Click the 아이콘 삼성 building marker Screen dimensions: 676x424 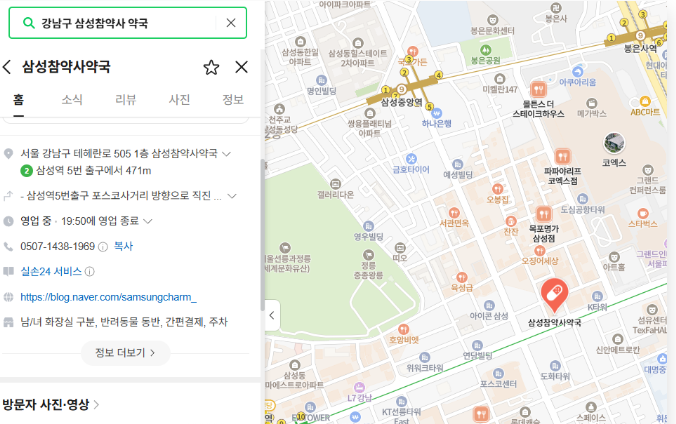[x=489, y=305]
